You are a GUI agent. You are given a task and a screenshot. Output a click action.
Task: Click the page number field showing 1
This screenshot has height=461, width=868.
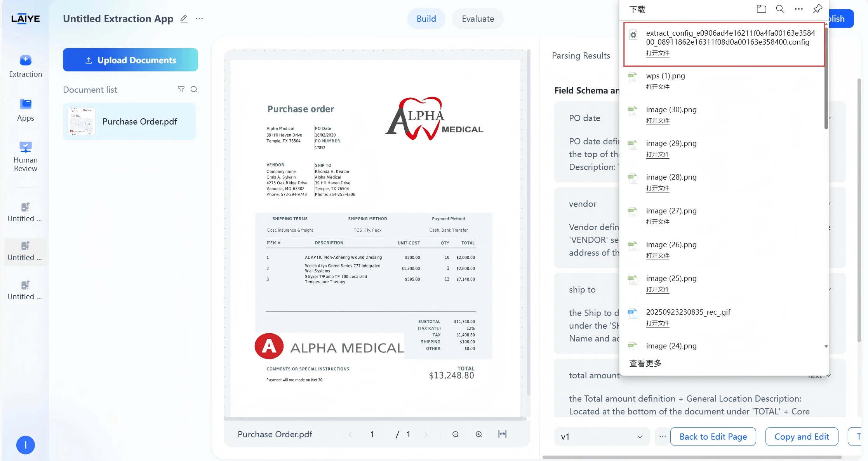point(372,434)
